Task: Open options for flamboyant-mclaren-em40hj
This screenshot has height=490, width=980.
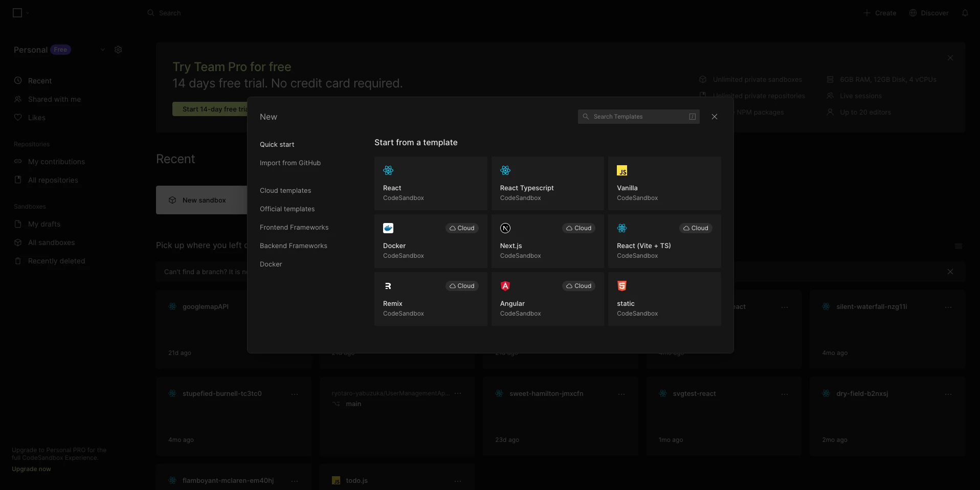Action: pos(295,481)
